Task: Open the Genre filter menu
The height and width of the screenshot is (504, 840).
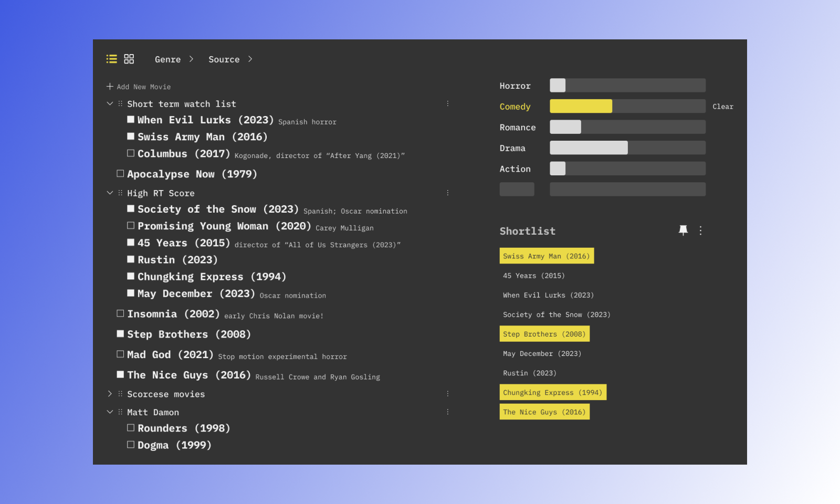Action: 174,59
